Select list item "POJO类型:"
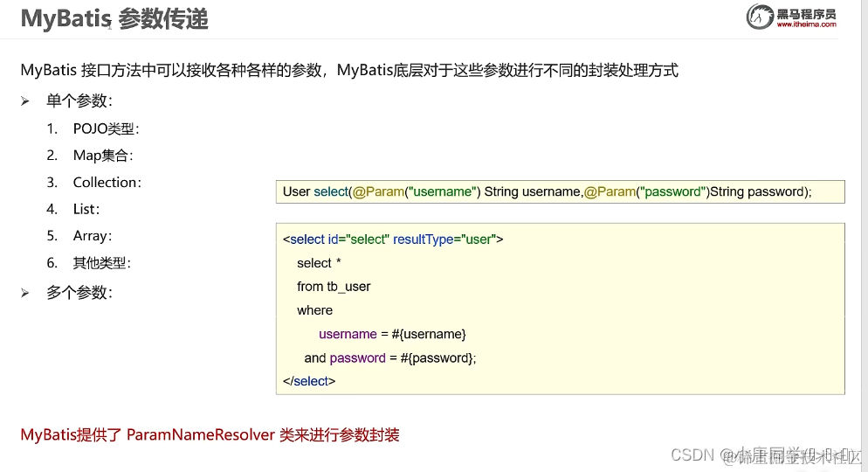The width and height of the screenshot is (868, 472). [x=106, y=128]
